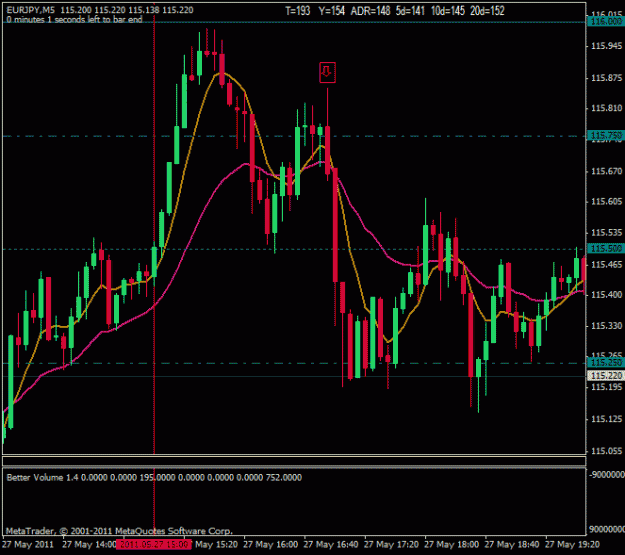Click the 115.605 price axis value
Screen dimensions: 625x555
click(x=606, y=202)
